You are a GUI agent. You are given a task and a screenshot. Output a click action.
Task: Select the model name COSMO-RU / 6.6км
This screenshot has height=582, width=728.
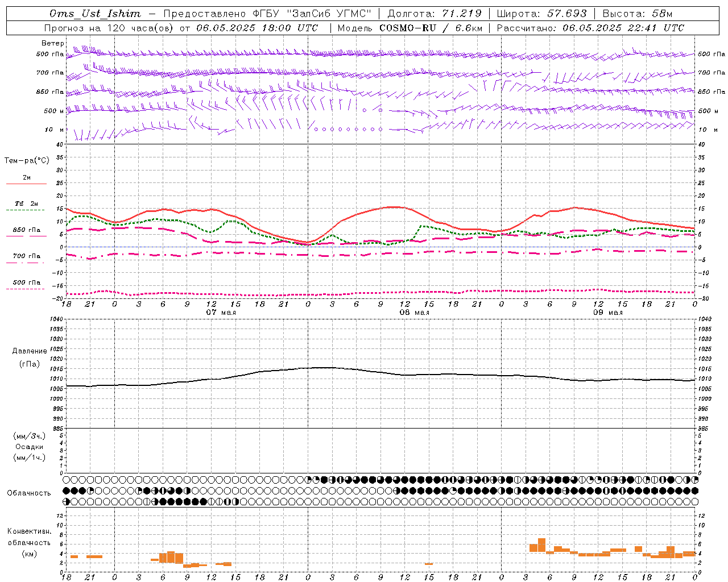[431, 28]
